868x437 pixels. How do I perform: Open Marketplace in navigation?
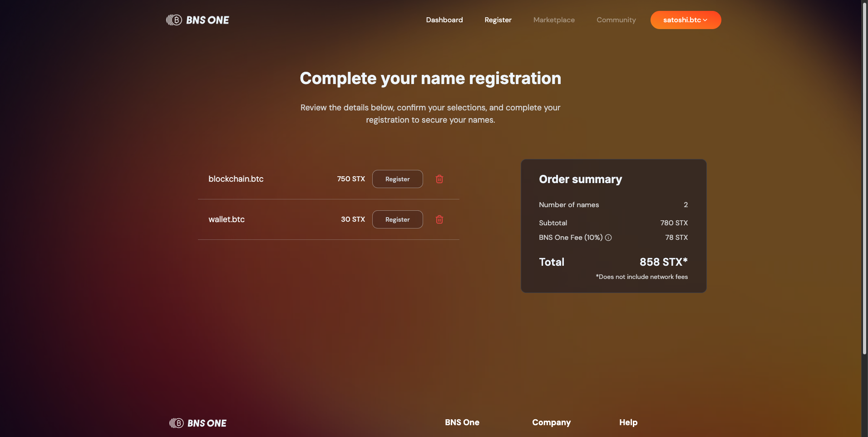point(554,20)
